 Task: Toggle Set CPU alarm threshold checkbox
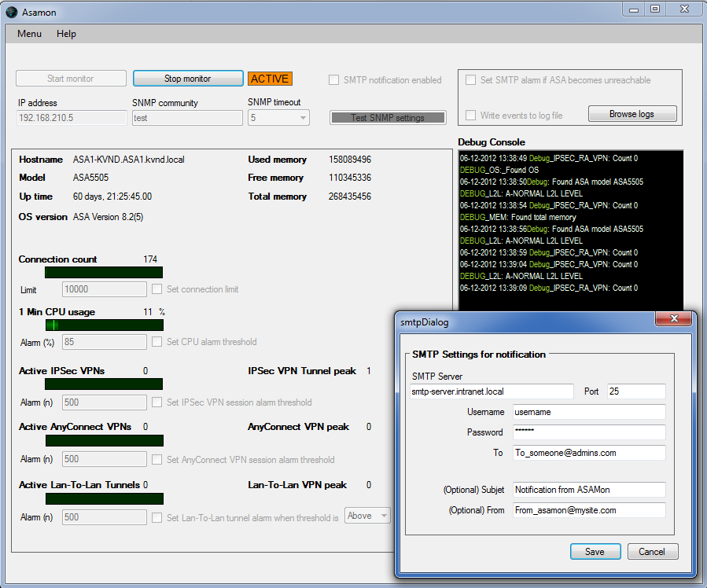point(157,341)
